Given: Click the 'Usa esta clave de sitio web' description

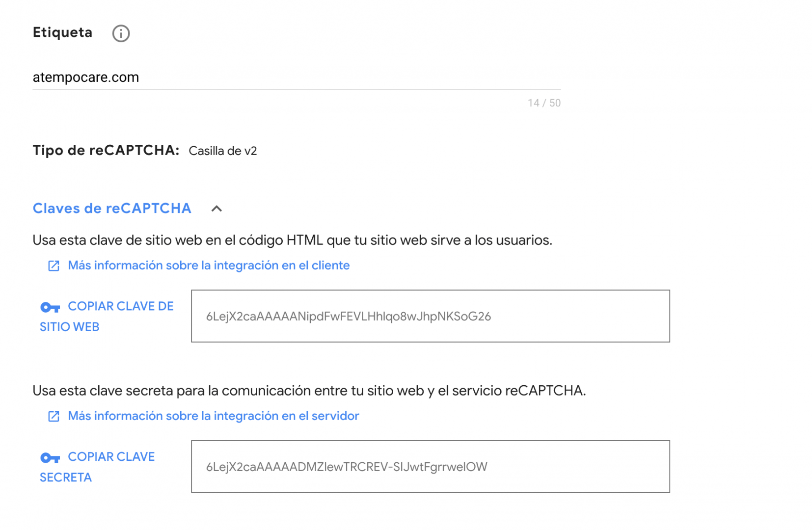Looking at the screenshot, I should (293, 240).
